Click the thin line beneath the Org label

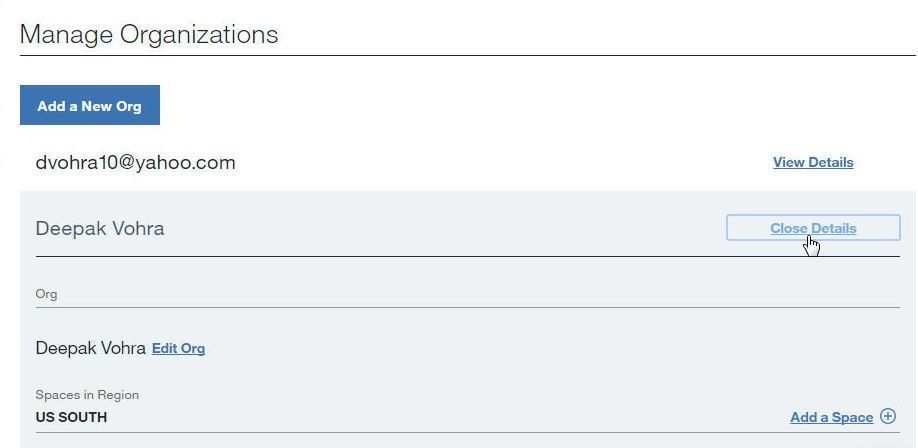[468, 307]
